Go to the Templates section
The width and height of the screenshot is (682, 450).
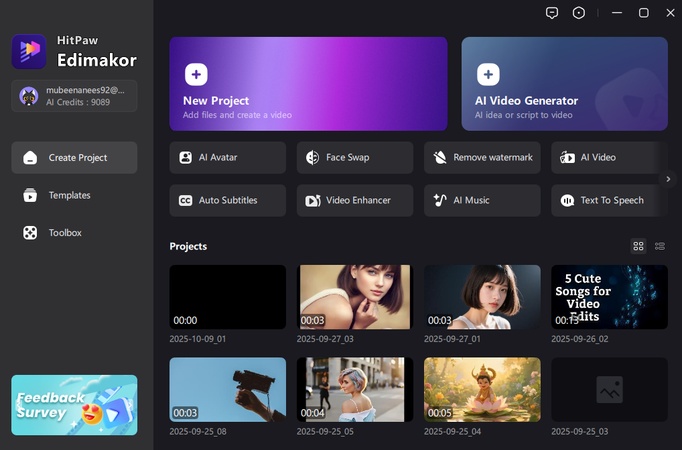(69, 196)
